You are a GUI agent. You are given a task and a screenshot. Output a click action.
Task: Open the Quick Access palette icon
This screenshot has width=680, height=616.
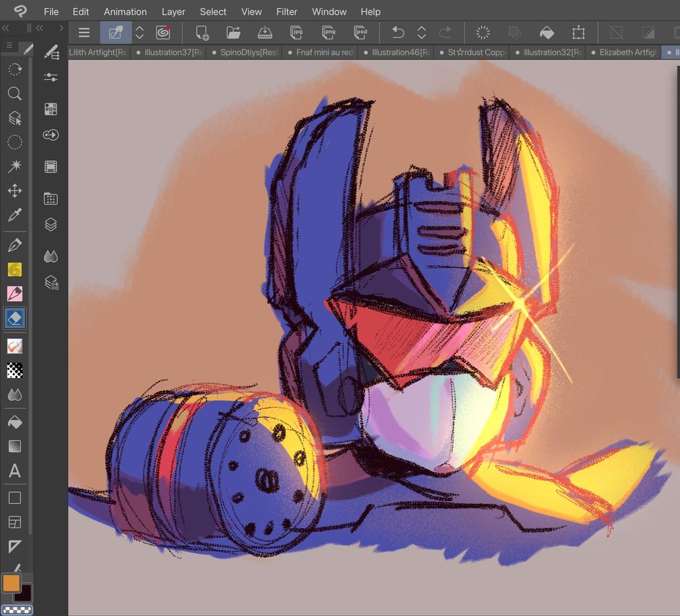(51, 135)
